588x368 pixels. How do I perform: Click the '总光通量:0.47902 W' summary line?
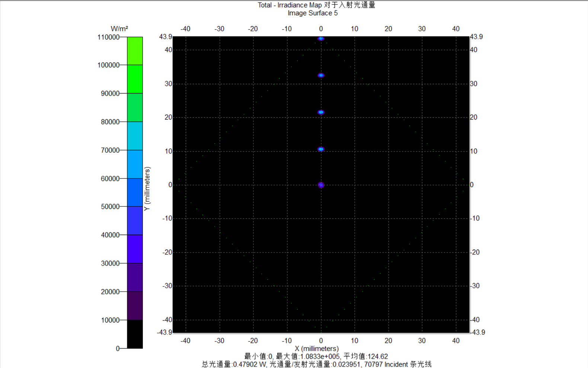(317, 364)
